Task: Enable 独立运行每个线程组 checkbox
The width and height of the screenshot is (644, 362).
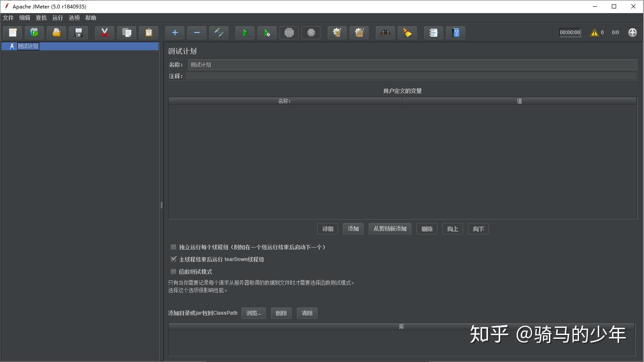Action: click(x=173, y=247)
